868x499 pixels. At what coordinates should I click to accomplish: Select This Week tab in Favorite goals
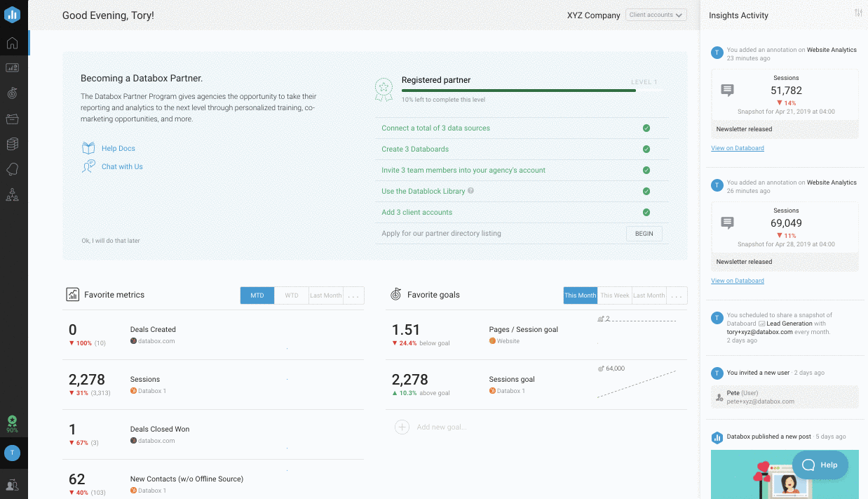point(615,295)
